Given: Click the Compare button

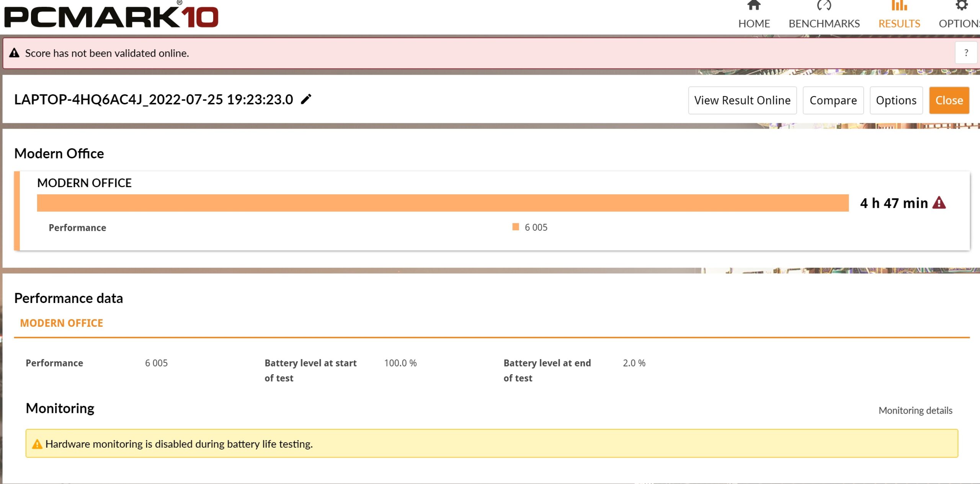Looking at the screenshot, I should click(833, 100).
